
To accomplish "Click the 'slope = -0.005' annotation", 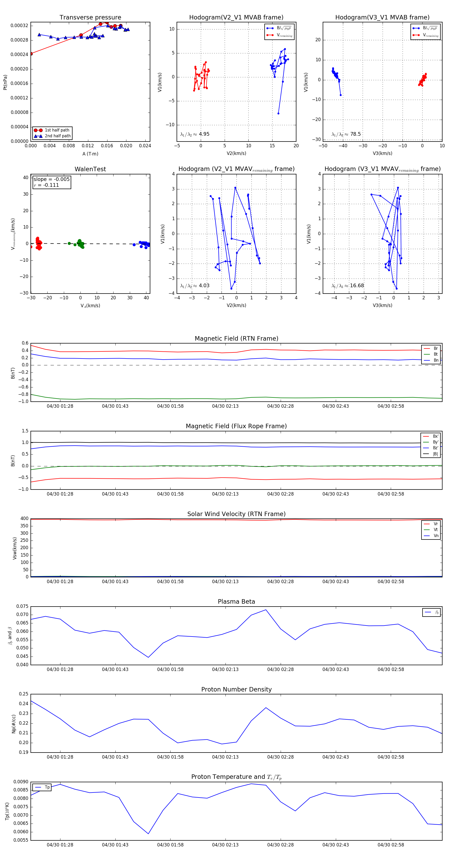I will (x=52, y=179).
